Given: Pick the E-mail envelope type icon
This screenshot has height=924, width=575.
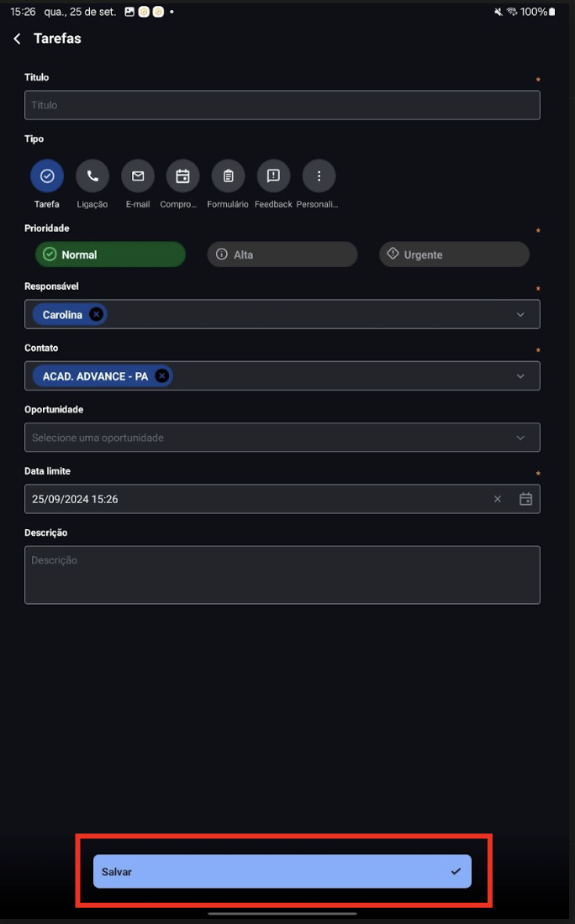Looking at the screenshot, I should [x=137, y=176].
